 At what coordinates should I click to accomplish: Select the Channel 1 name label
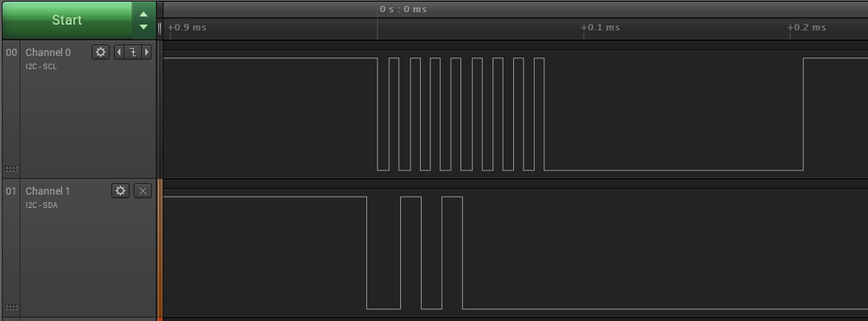point(48,191)
